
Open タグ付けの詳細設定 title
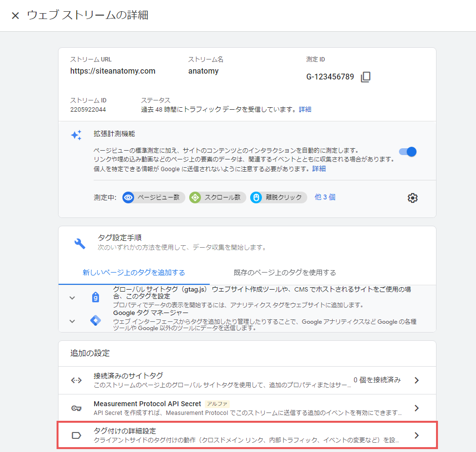pyautogui.click(x=125, y=431)
